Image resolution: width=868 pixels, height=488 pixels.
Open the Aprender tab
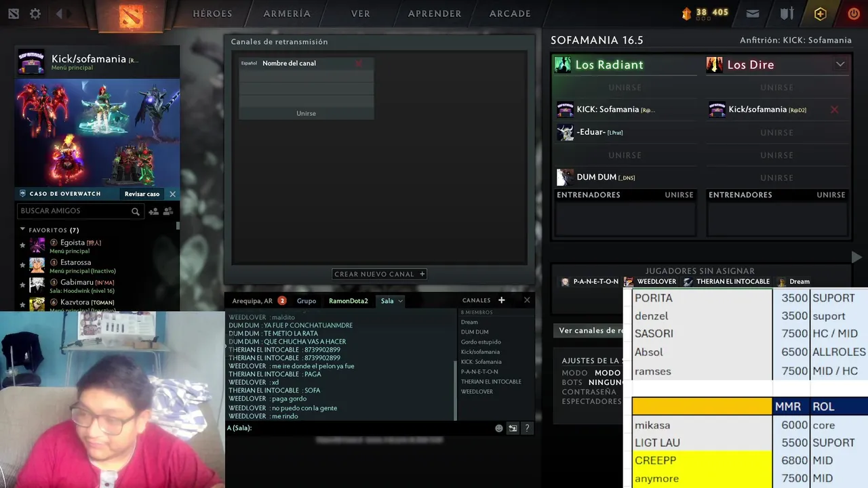pos(435,14)
